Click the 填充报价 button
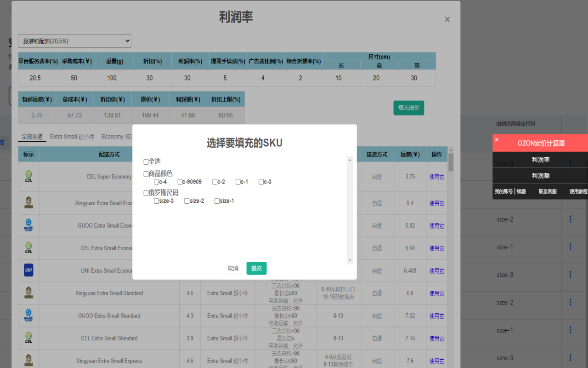 tap(408, 108)
